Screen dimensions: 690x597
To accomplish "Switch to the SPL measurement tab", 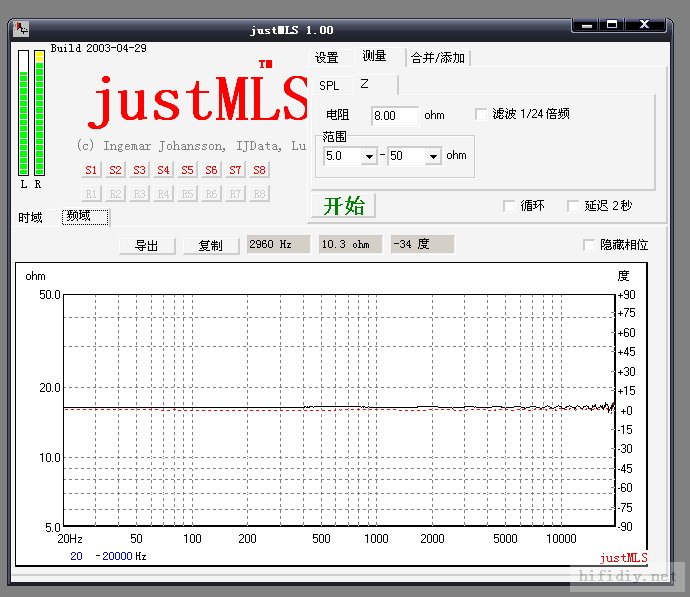I will tap(329, 86).
